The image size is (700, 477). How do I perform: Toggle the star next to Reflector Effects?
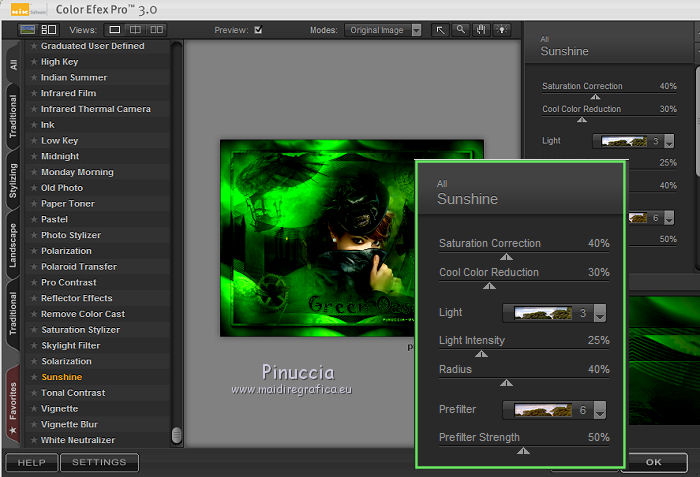coord(33,298)
